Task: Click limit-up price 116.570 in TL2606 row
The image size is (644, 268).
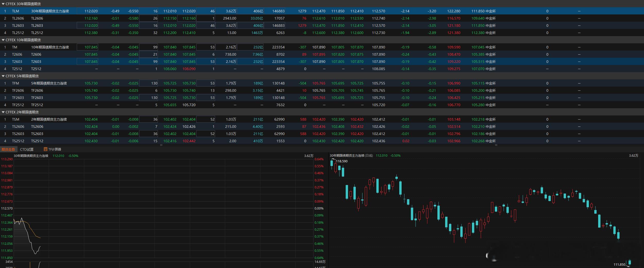Action: point(454,18)
